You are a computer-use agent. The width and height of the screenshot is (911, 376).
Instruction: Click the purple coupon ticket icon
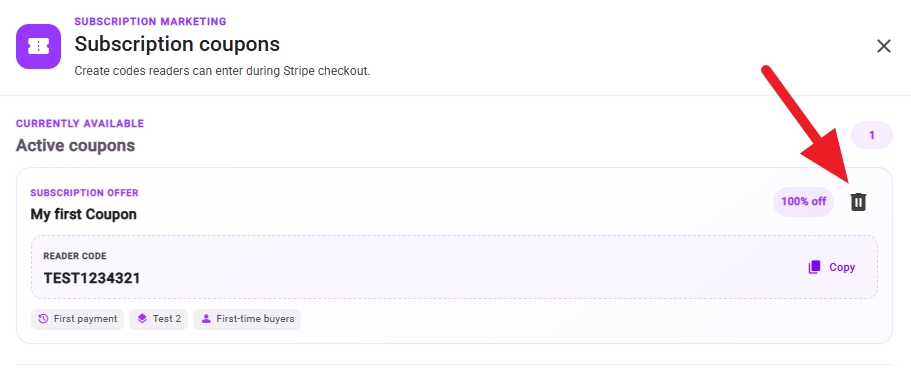[x=38, y=46]
